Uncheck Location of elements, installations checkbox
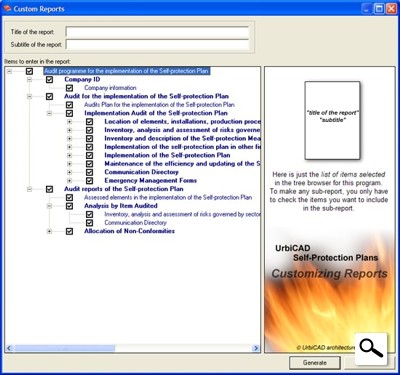Viewport: 400px width, 375px height. (89, 122)
